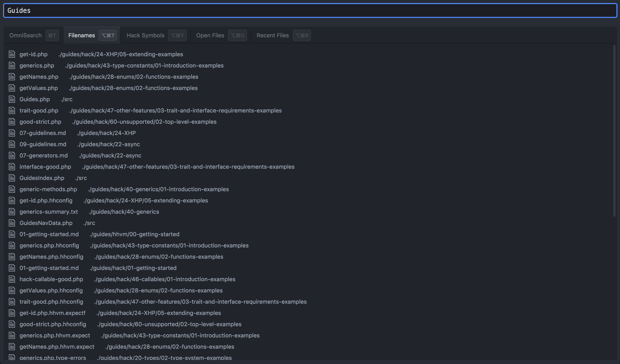Click the ⌥⌘O shortcut badge on Open Files
The height and width of the screenshot is (364, 620).
point(237,35)
